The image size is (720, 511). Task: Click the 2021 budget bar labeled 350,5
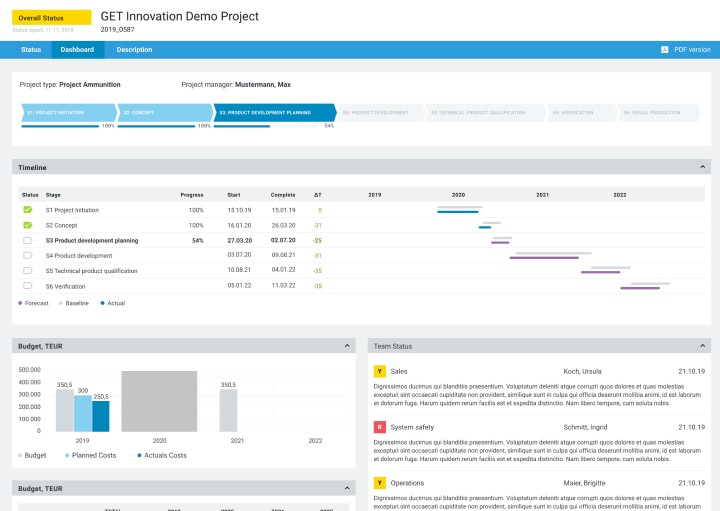click(228, 410)
